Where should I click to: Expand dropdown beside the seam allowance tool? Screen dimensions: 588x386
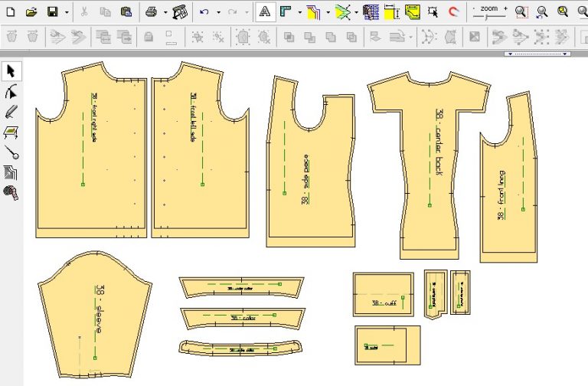[328, 12]
